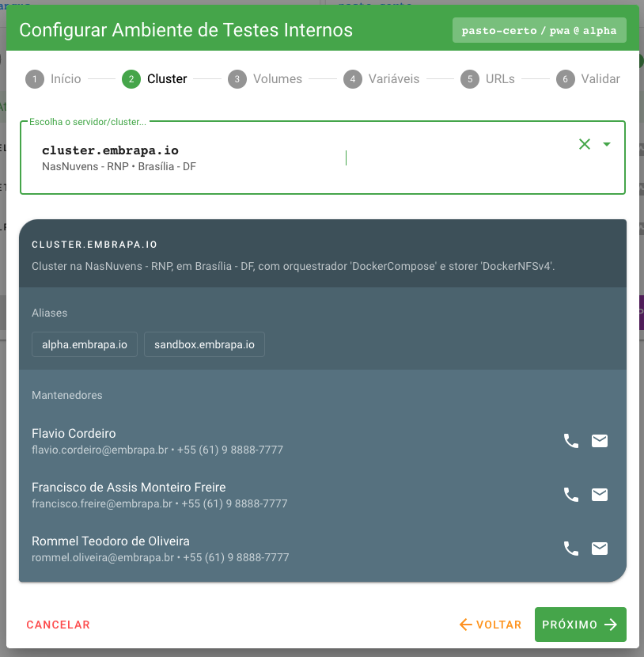Click the cluster description text about DockerCompose

tap(293, 267)
